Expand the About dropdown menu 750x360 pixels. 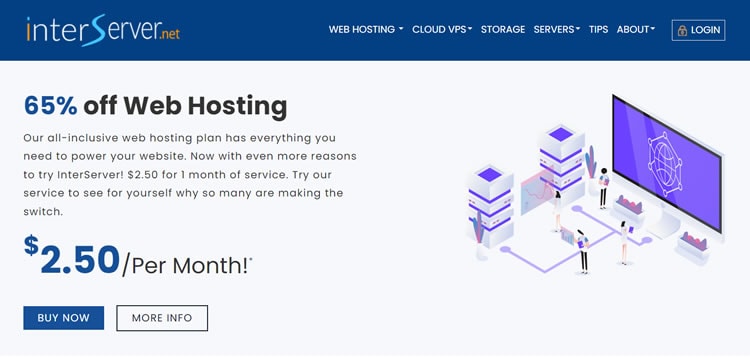tap(636, 29)
